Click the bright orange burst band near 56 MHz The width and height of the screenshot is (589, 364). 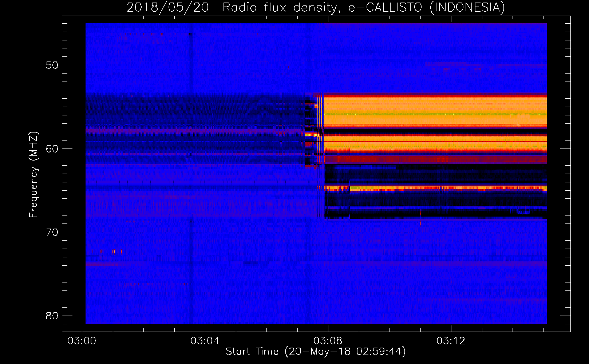point(435,111)
